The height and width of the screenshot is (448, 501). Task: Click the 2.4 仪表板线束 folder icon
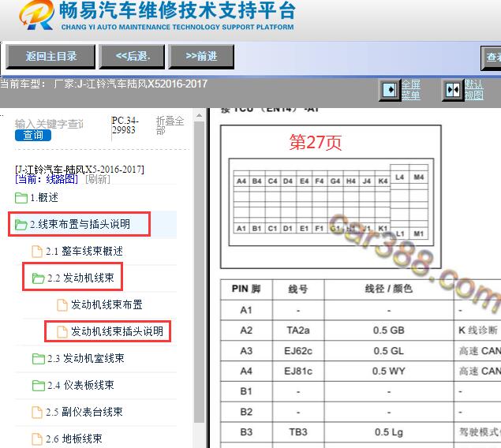(39, 386)
